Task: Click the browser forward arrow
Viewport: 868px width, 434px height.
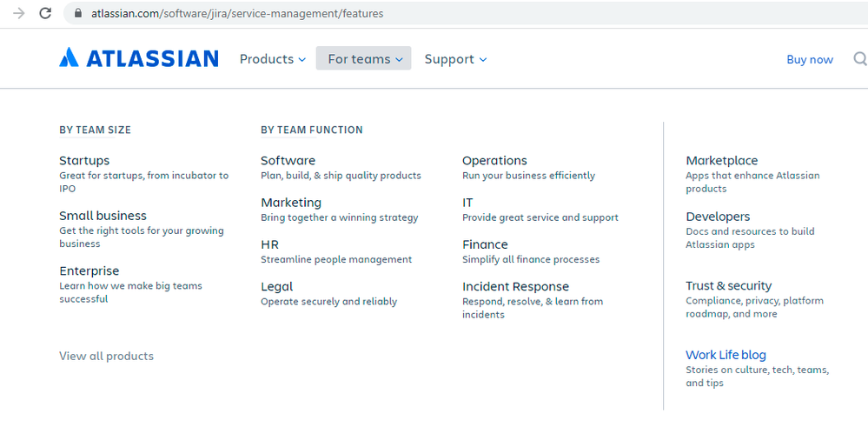Action: click(x=19, y=13)
